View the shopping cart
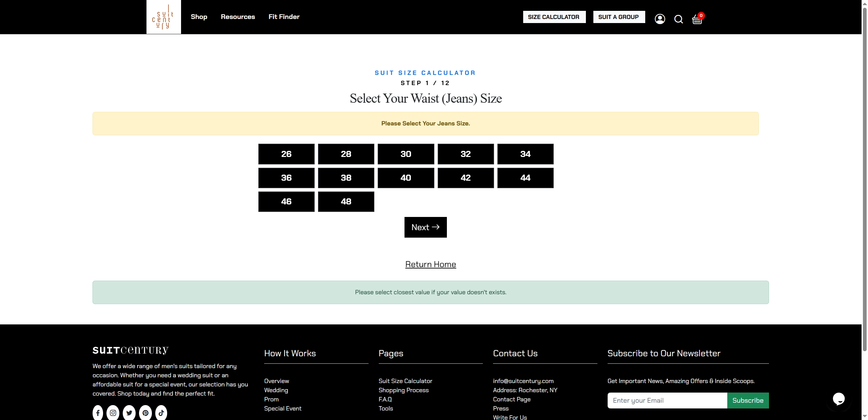Viewport: 868px width, 420px height. (697, 20)
